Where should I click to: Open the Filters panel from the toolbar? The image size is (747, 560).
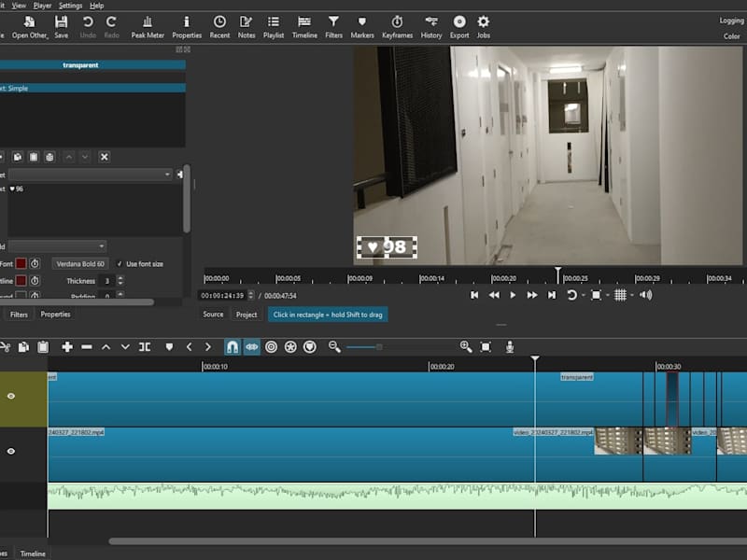point(333,27)
